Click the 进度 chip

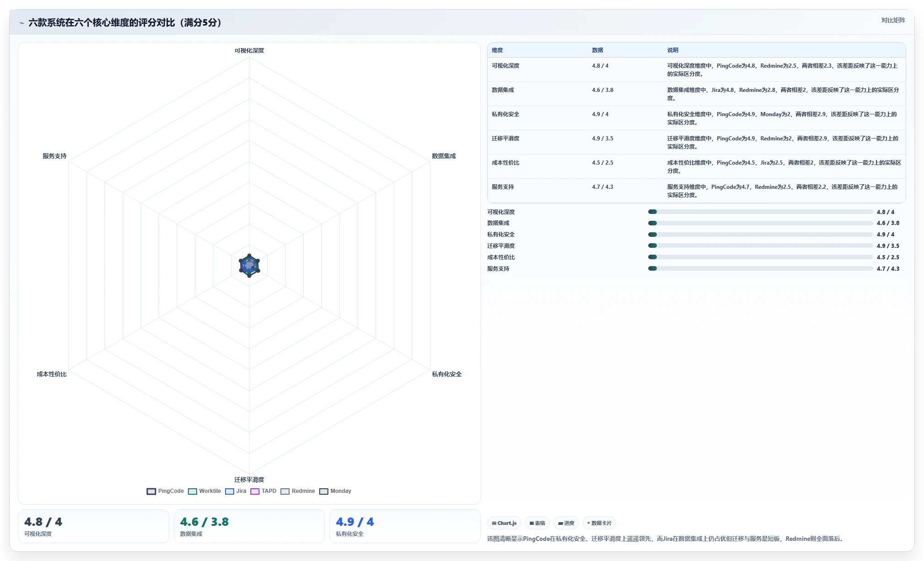[566, 523]
